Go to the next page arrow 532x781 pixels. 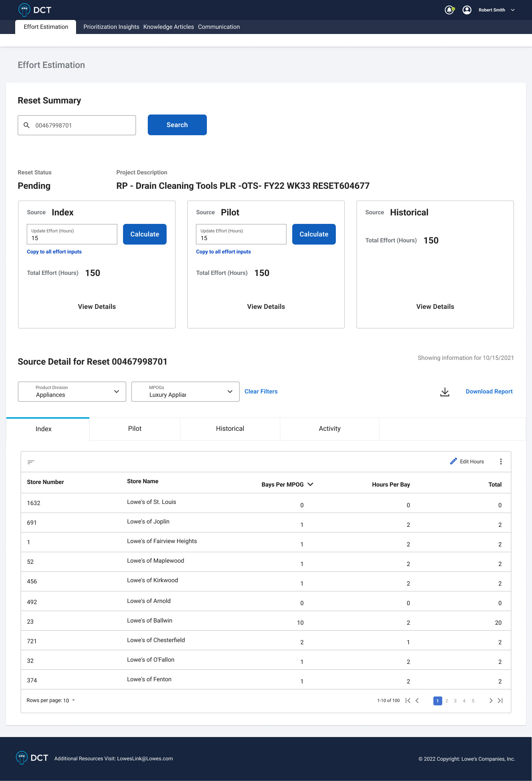pos(491,700)
